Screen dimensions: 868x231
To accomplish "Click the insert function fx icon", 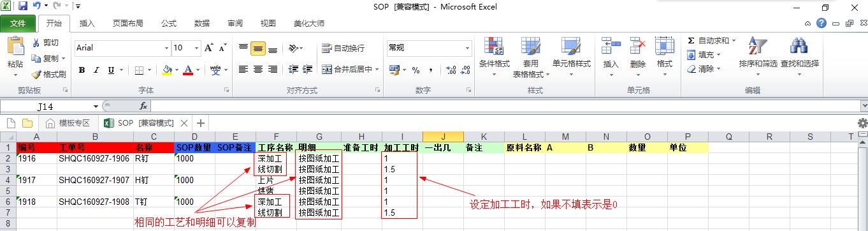I will tap(143, 106).
